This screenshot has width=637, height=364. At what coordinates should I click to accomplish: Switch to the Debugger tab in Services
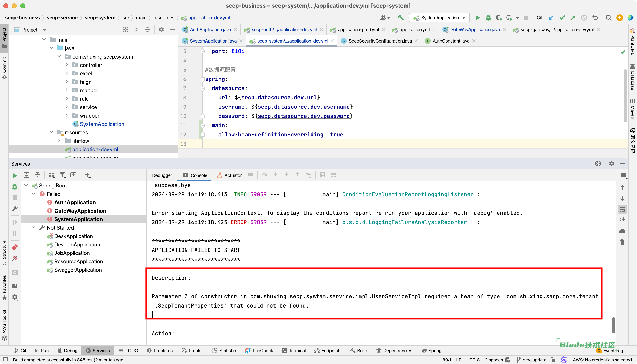pyautogui.click(x=162, y=175)
